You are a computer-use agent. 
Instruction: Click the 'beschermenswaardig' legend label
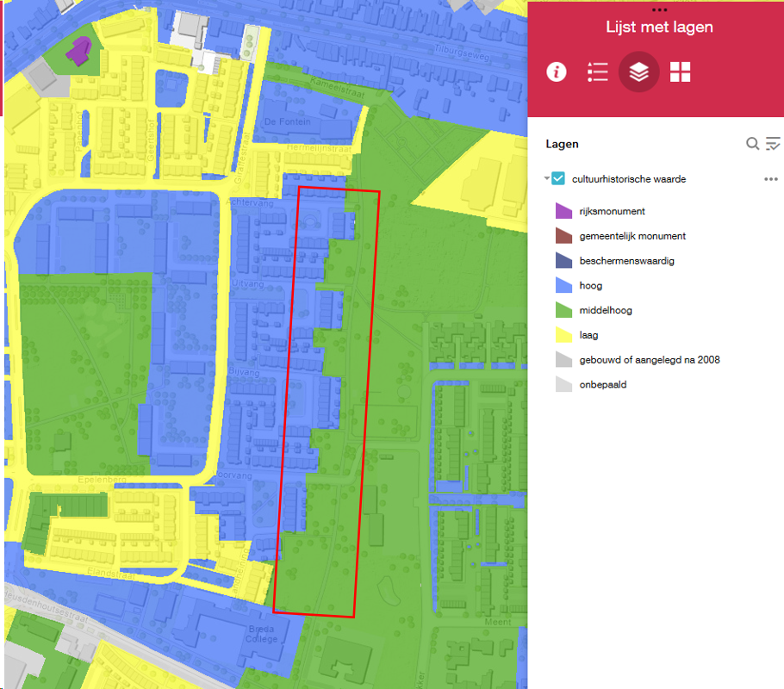pyautogui.click(x=626, y=261)
